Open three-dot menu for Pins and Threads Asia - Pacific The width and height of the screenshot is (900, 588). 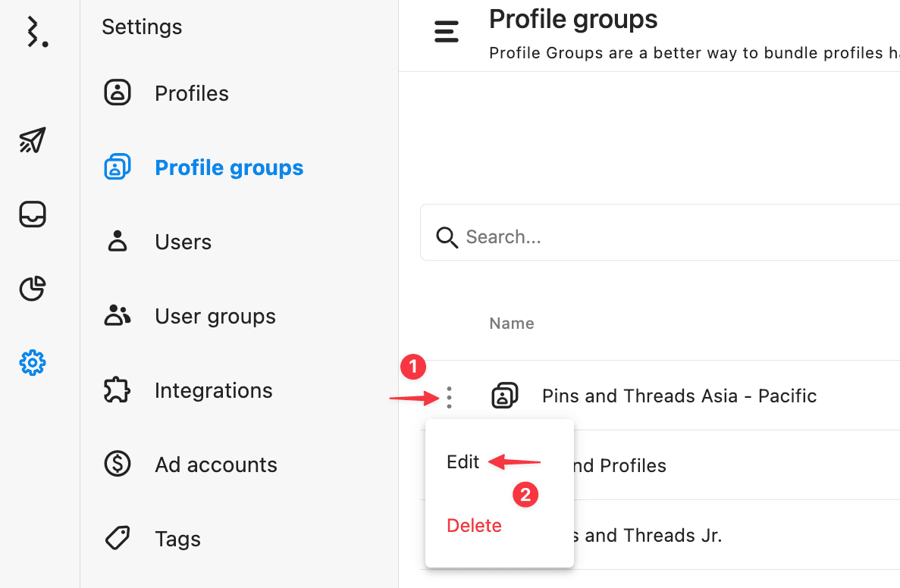click(x=450, y=397)
